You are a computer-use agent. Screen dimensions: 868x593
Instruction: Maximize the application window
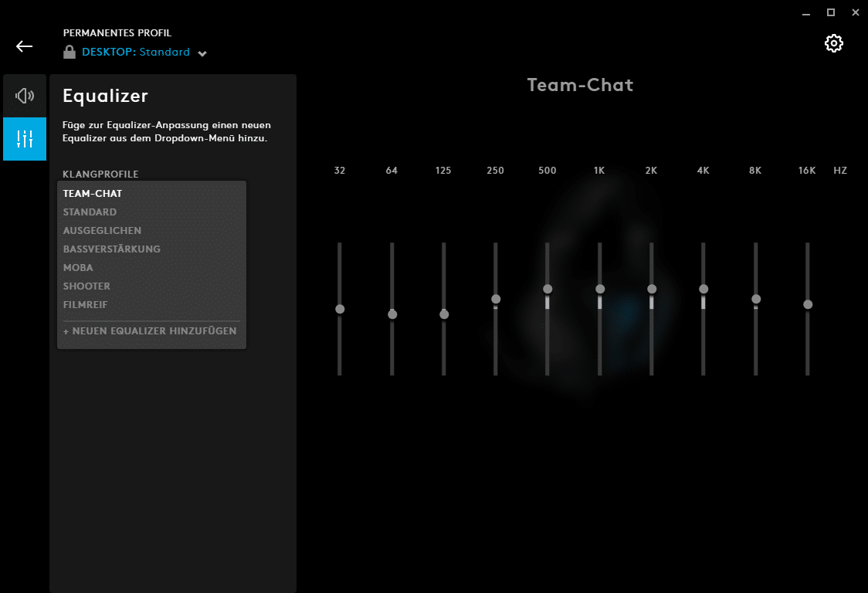click(831, 12)
